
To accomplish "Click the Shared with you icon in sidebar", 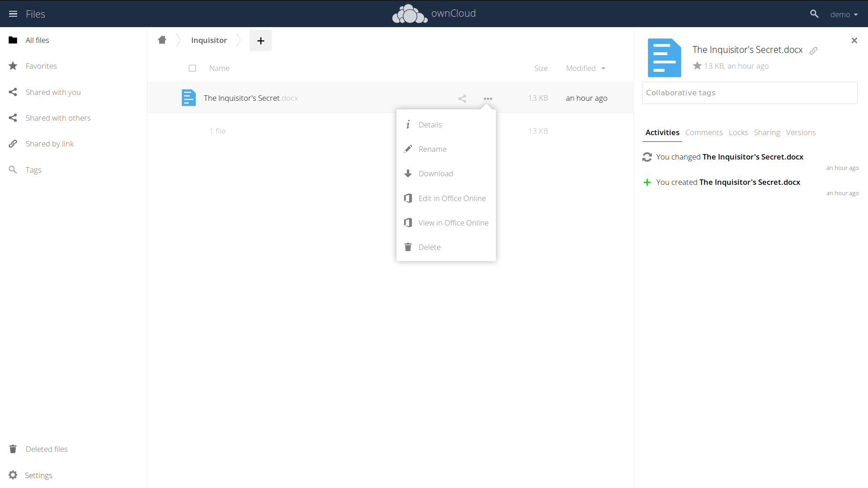I will click(x=13, y=91).
